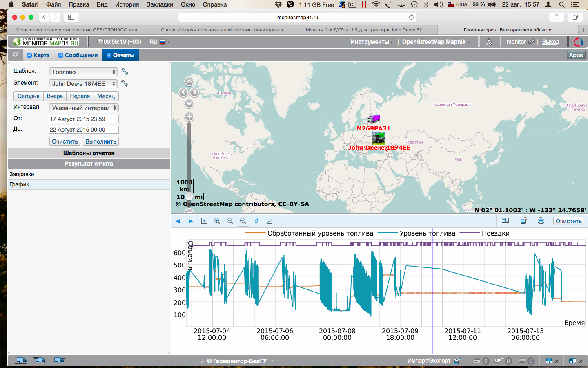Image resolution: width=588 pixels, height=368 pixels.
Task: Open the Закладки menu in Safari
Action: 160,4
